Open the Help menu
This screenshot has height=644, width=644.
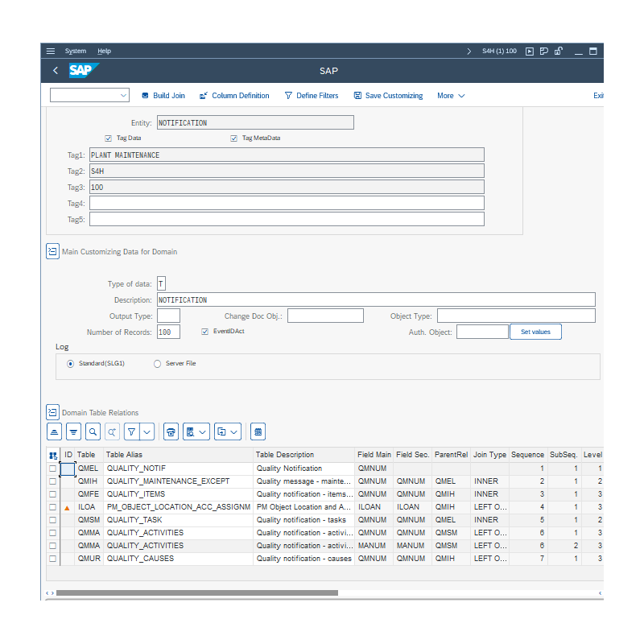point(104,51)
